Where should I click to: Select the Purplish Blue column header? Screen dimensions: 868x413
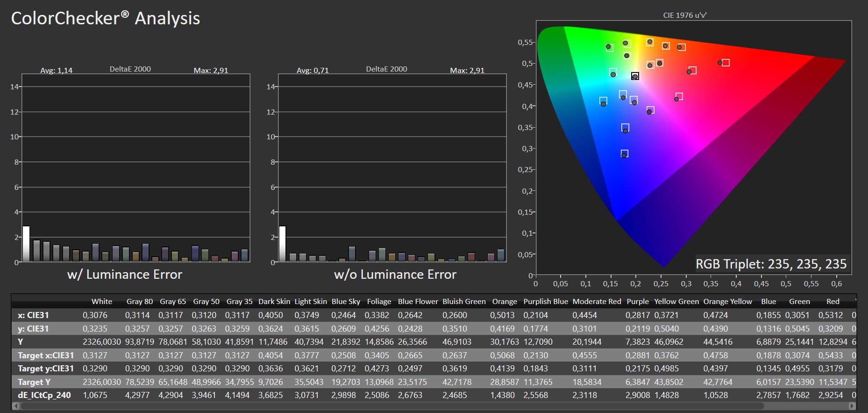545,302
